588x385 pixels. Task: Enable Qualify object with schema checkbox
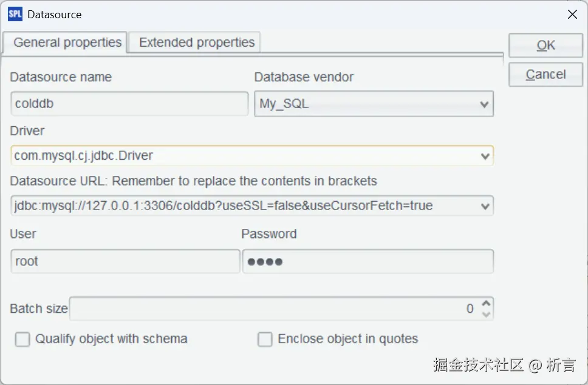click(x=22, y=339)
